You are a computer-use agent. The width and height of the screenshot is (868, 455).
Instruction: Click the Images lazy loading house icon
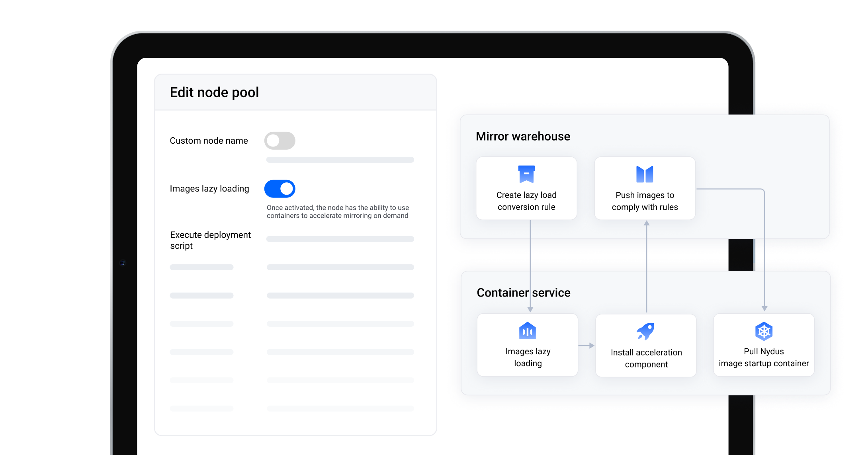point(528,330)
